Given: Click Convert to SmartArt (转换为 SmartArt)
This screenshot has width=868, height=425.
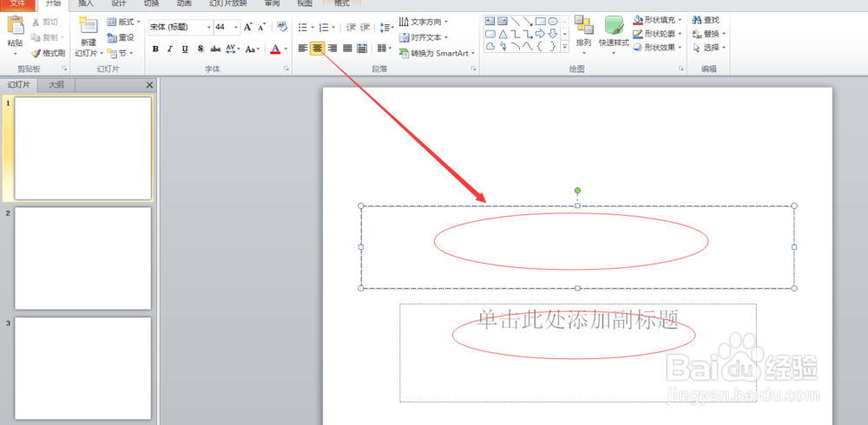Looking at the screenshot, I should coord(437,53).
